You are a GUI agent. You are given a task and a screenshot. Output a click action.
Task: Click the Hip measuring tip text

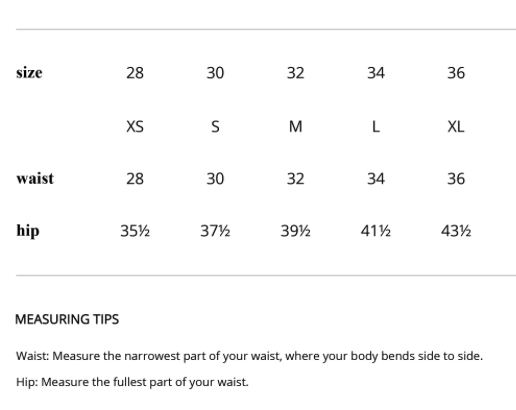point(132,382)
